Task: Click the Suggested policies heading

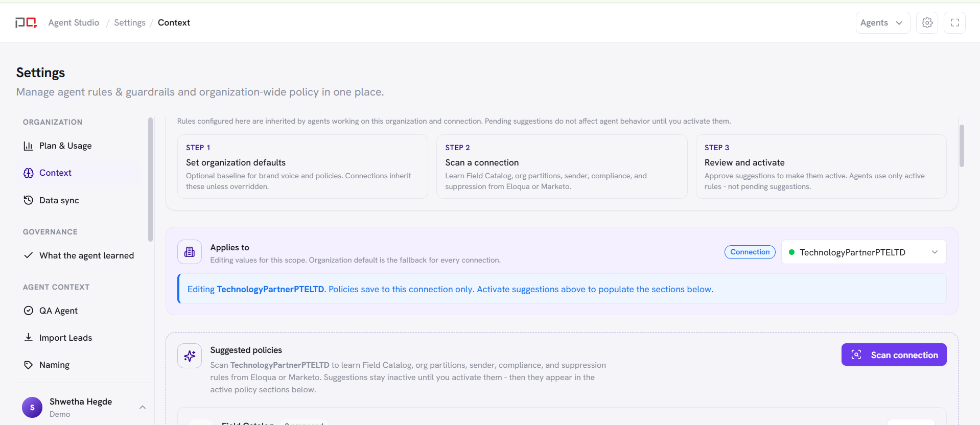Action: [246, 350]
